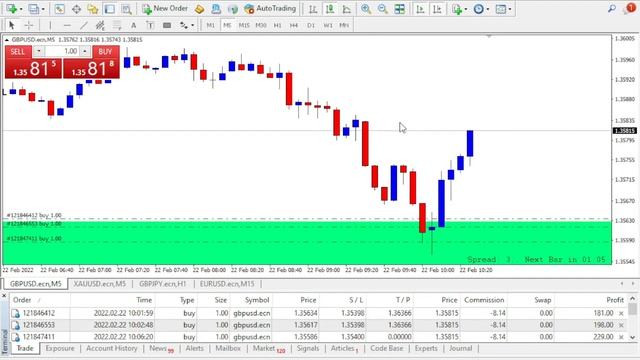Toggle the Terminal panel icon
The width and height of the screenshot is (640, 360).
tap(109, 9)
